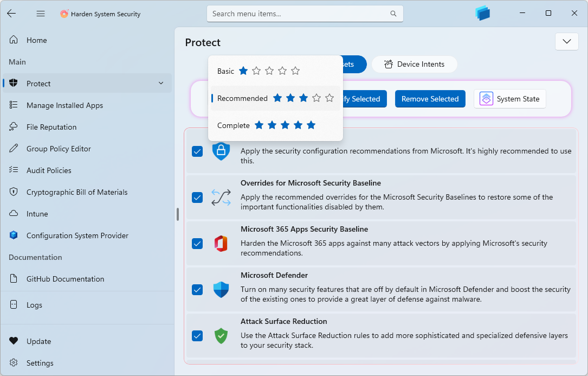Click the Configuration System Provider hexagon icon
The height and width of the screenshot is (376, 588).
coord(14,235)
